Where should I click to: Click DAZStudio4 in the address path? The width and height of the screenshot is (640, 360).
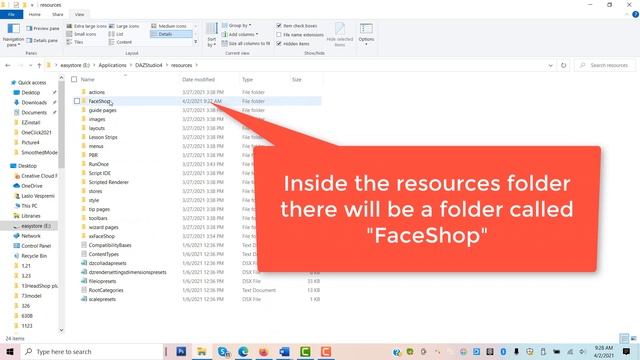point(149,65)
